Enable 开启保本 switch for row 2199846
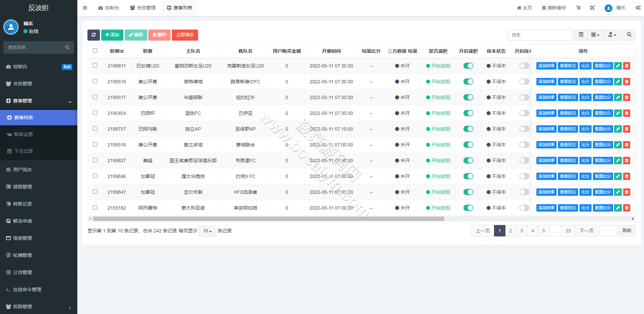Image resolution: width=644 pixels, height=314 pixels. tap(524, 176)
